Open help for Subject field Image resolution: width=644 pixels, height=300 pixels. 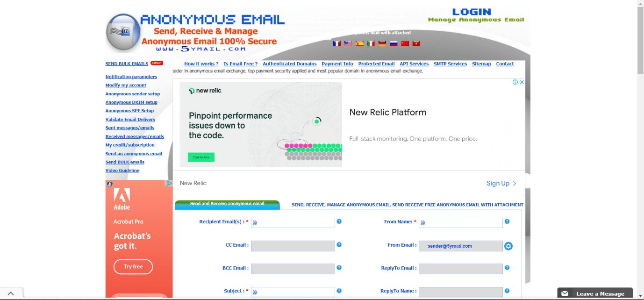339,291
